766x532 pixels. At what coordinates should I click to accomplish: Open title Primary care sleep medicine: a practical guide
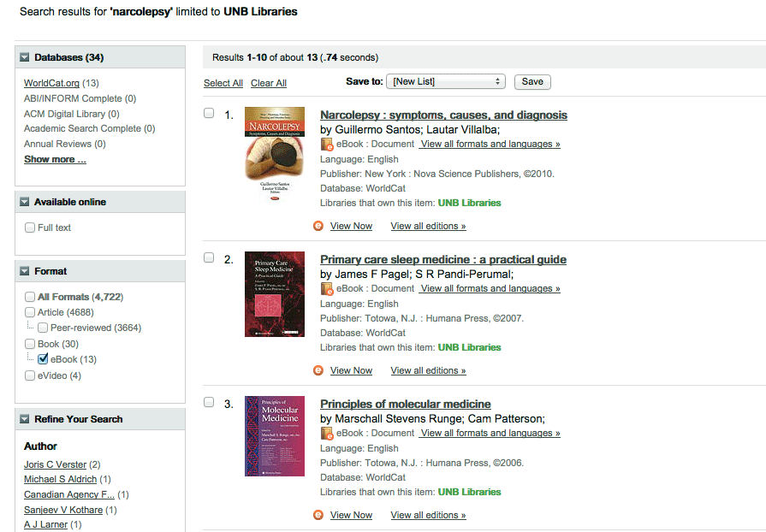[443, 260]
